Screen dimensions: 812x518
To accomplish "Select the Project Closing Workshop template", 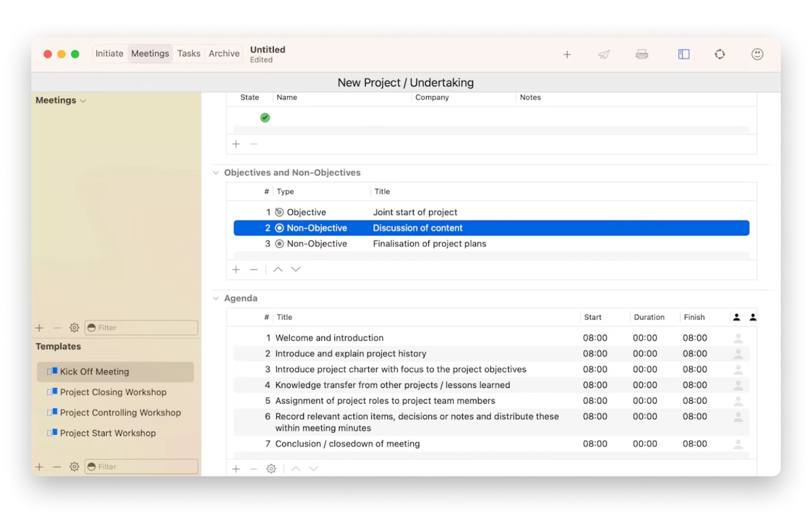I will (x=116, y=392).
